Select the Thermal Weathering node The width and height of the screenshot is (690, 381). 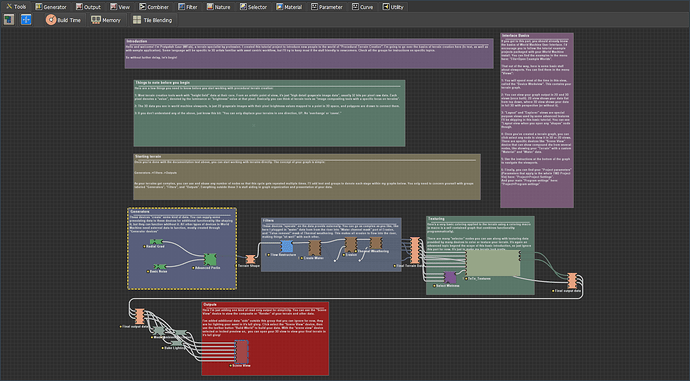tap(376, 243)
